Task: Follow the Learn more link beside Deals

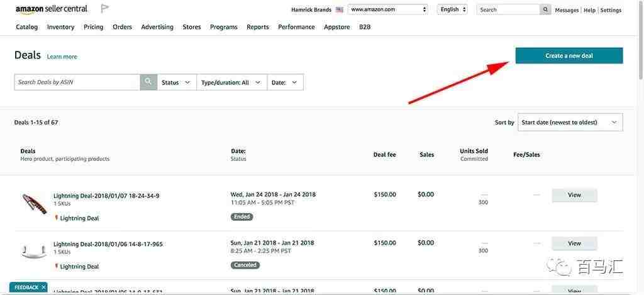Action: coord(62,57)
